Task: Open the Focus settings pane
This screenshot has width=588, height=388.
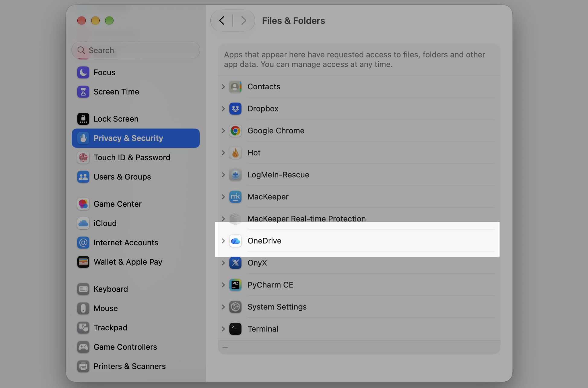Action: point(136,72)
